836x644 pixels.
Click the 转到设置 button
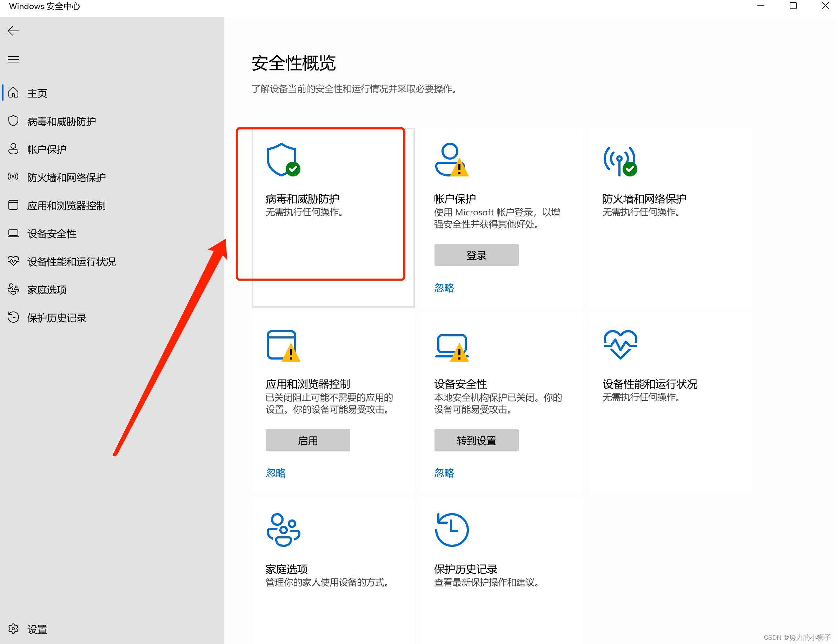tap(476, 440)
